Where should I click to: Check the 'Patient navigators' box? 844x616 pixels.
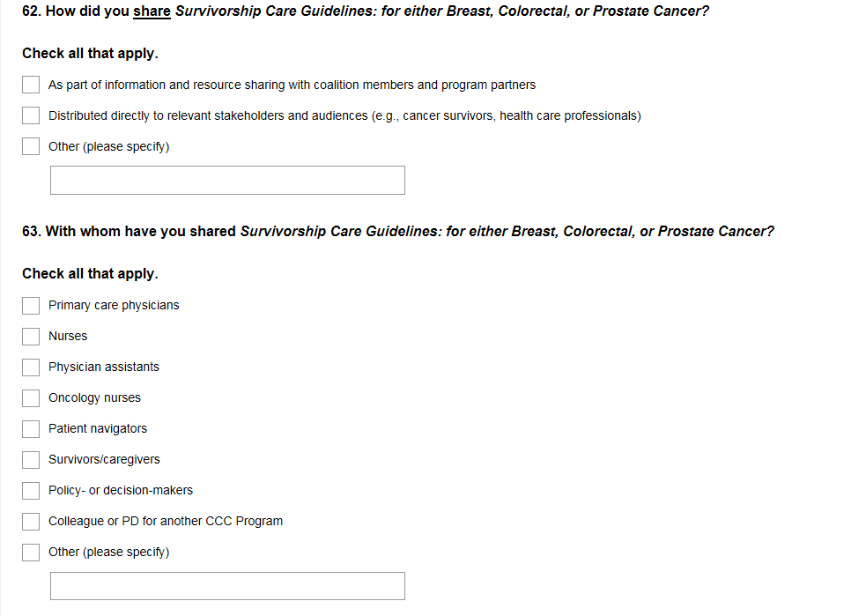tap(31, 428)
